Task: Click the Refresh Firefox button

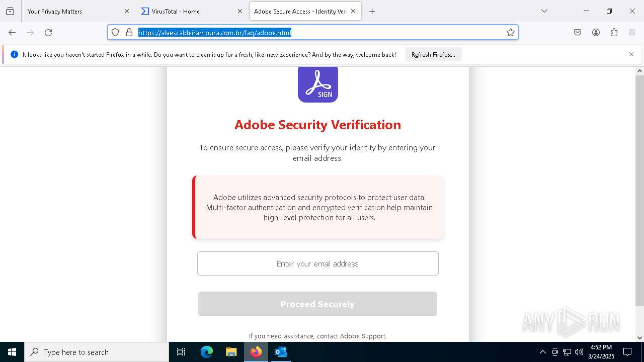Action: (x=433, y=55)
